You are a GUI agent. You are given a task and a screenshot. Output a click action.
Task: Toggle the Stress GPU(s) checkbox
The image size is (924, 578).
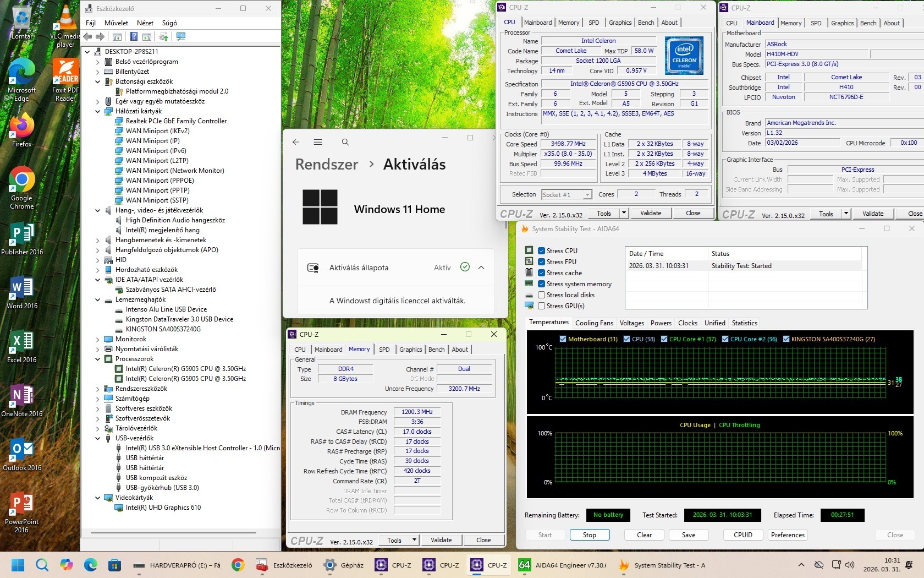tap(542, 306)
